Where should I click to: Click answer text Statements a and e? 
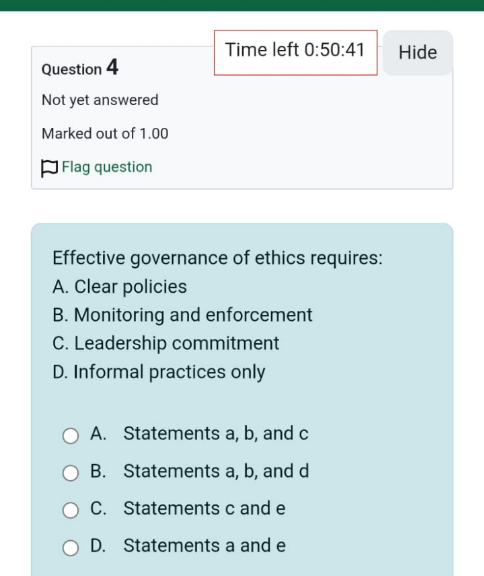point(205,546)
